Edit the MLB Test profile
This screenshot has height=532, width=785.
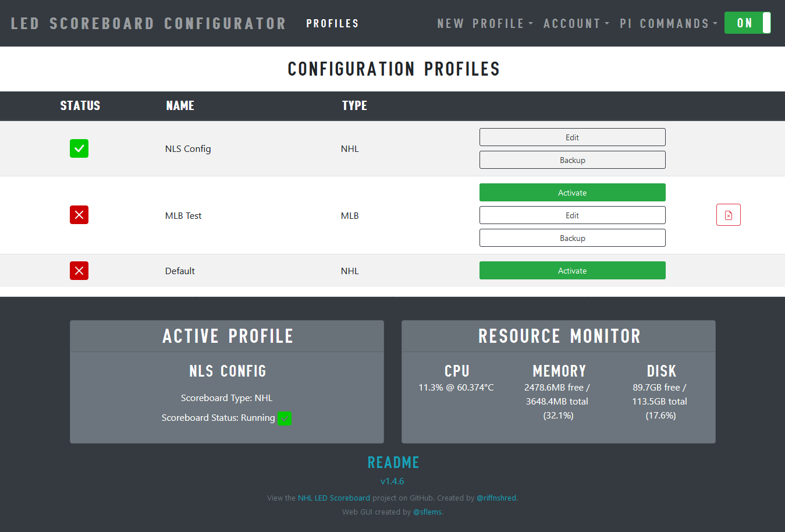point(572,215)
